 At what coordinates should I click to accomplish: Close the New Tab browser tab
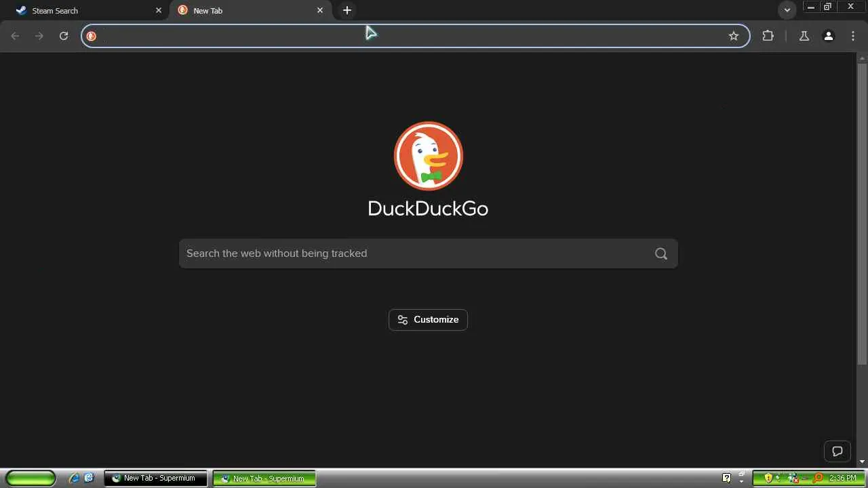click(x=320, y=10)
